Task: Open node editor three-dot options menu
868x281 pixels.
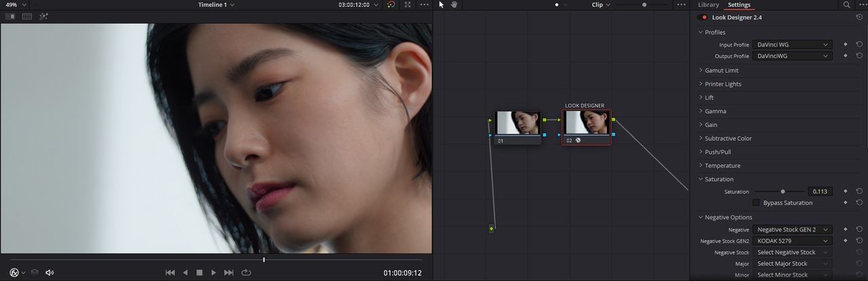Action: [x=681, y=5]
